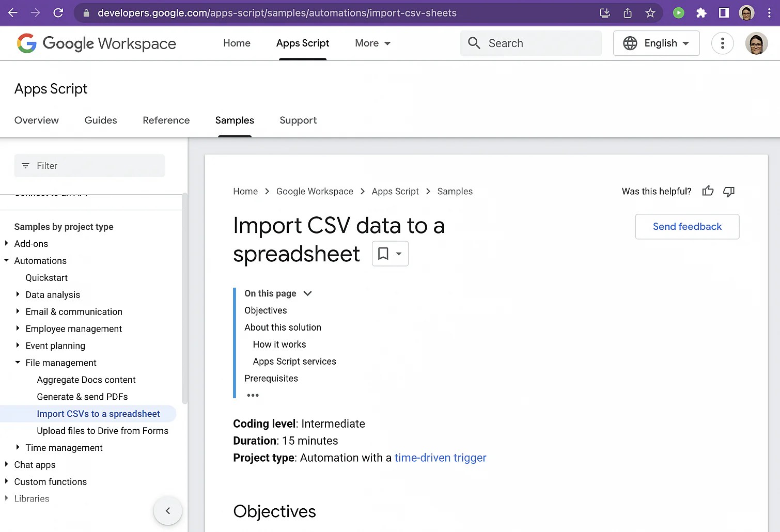Click the thumbs up feedback icon
780x532 pixels.
pos(708,191)
